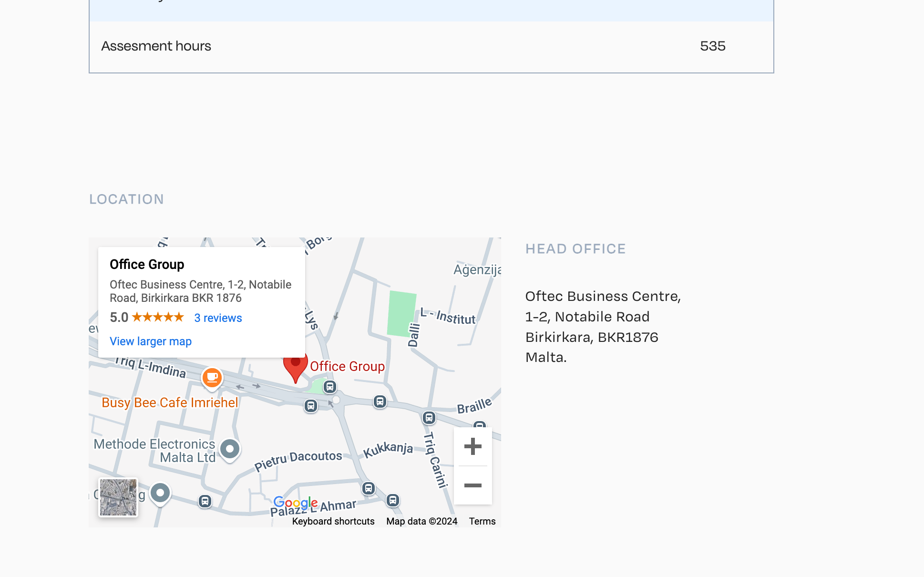
Task: Select the Busy Bee Cafe Imriehel label
Action: [x=170, y=402]
